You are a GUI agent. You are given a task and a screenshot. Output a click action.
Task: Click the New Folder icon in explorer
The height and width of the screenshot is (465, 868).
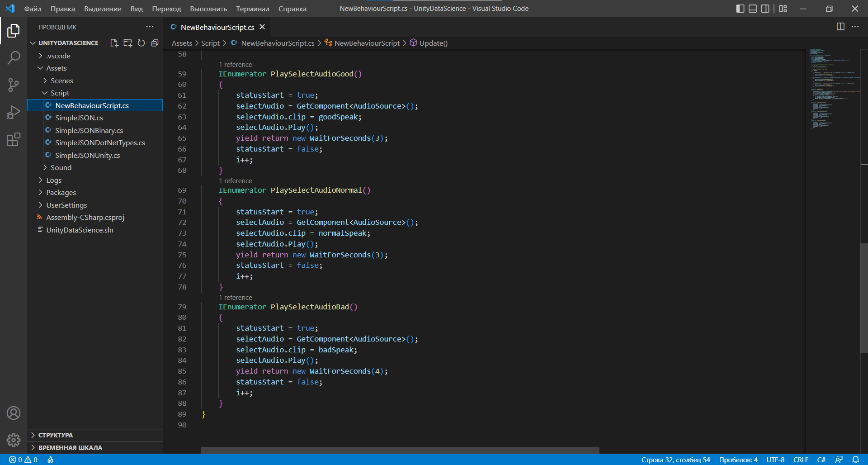click(x=128, y=43)
